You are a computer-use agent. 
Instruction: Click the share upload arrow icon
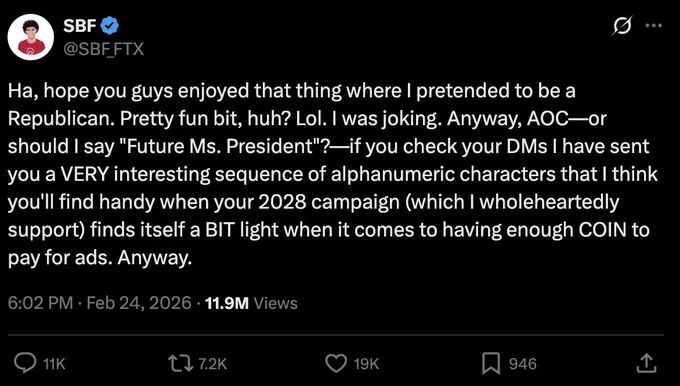645,363
